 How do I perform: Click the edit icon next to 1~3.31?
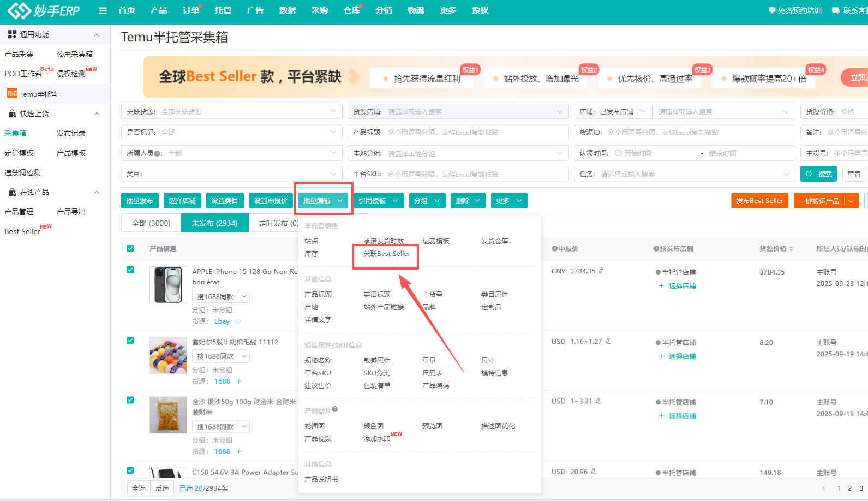coord(598,401)
